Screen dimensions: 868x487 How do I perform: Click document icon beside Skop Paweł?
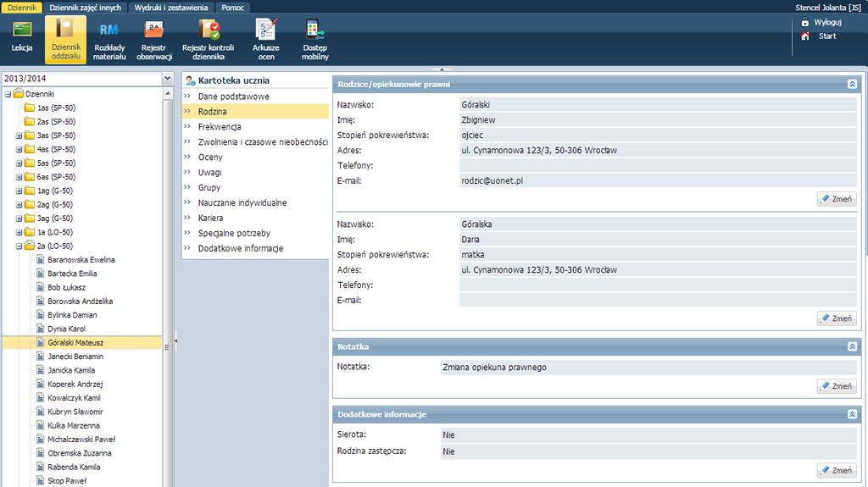[x=41, y=480]
